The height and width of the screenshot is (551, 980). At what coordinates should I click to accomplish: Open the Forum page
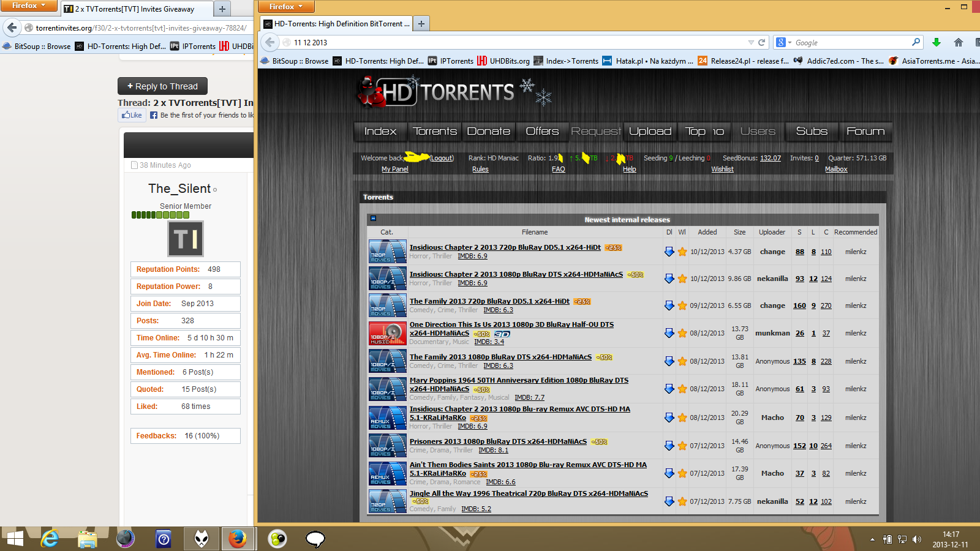coord(865,131)
